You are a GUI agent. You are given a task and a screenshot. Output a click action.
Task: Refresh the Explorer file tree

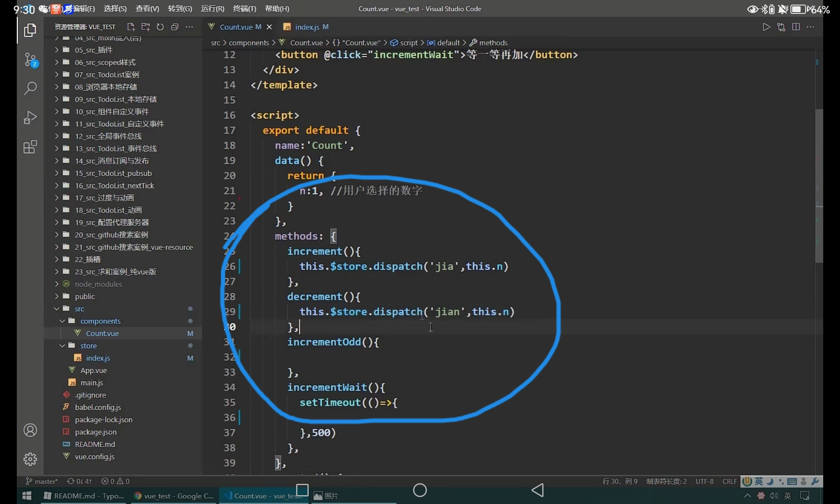click(160, 27)
